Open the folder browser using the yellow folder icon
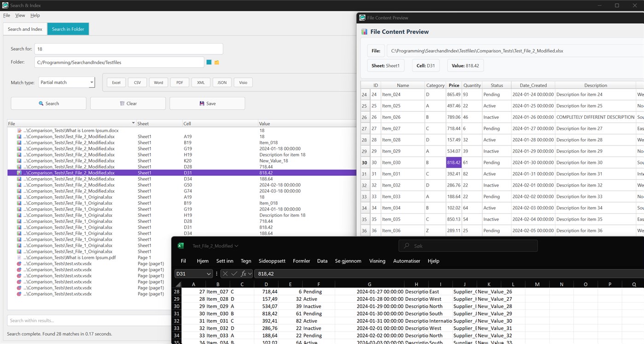Viewport: 644px width, 344px height. tap(216, 62)
